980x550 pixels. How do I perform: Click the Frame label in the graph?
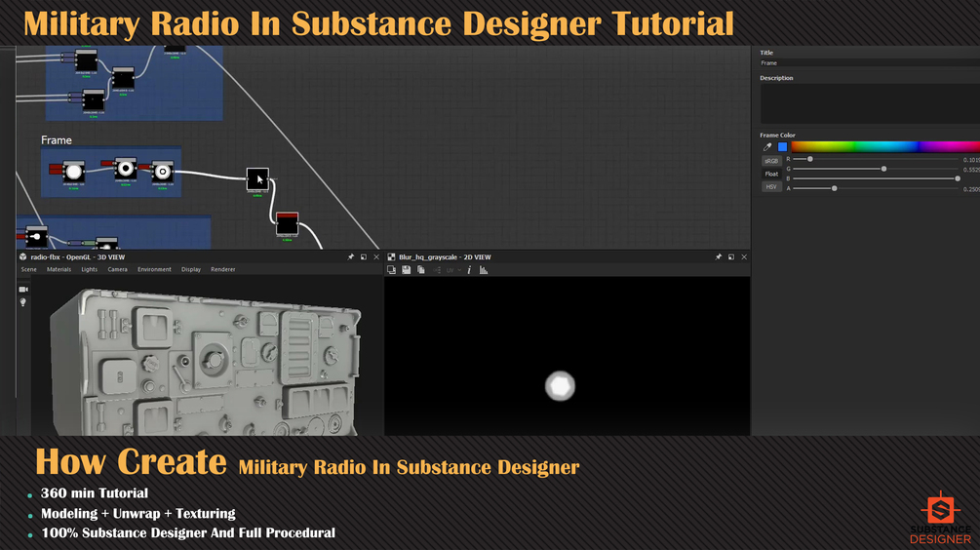click(x=57, y=140)
